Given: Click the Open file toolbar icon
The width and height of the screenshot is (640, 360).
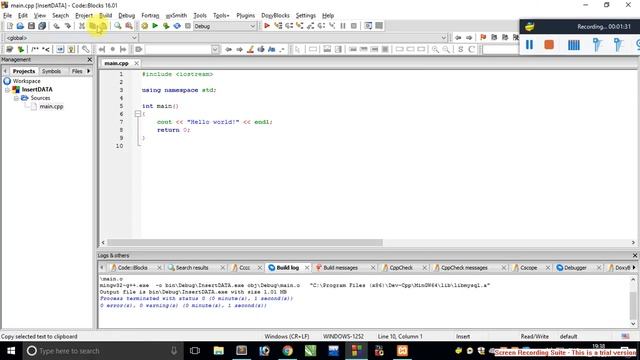Looking at the screenshot, I should (x=20, y=26).
